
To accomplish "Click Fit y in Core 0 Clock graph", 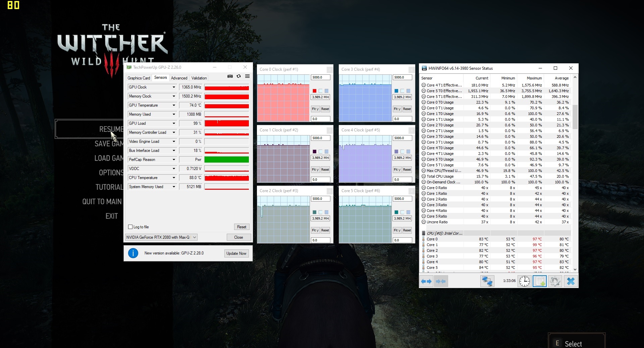I will [x=315, y=109].
